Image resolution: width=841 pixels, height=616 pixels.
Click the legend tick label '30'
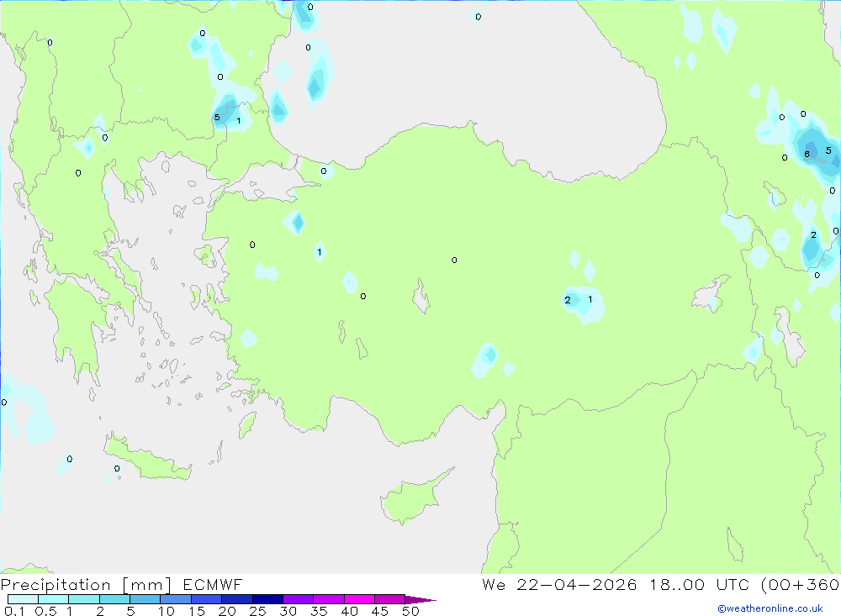(x=288, y=611)
